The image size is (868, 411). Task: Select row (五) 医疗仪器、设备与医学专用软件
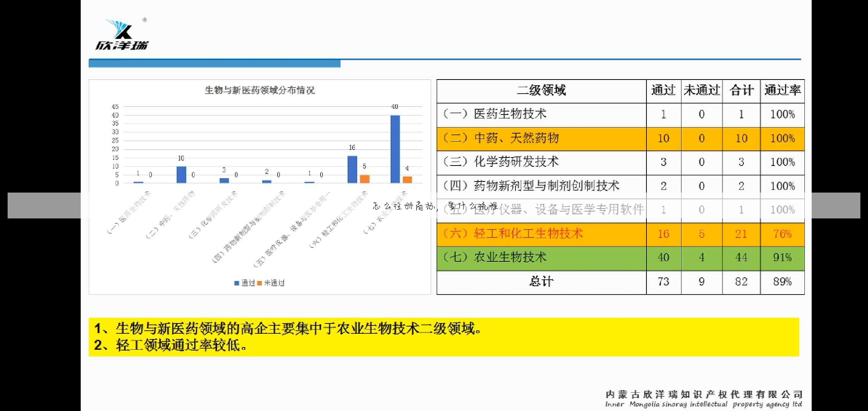point(621,210)
